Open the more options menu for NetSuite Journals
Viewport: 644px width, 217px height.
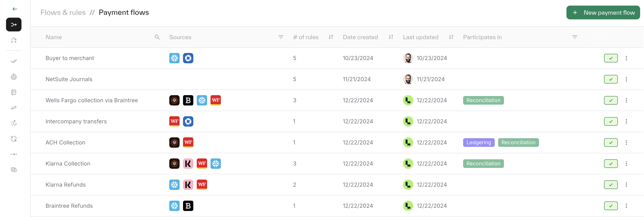pos(626,79)
